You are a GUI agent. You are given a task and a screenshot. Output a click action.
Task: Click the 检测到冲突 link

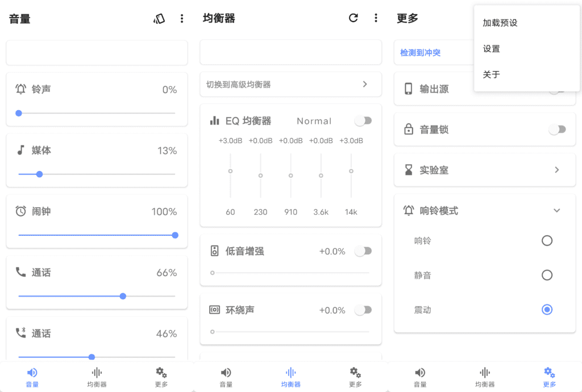pyautogui.click(x=420, y=53)
